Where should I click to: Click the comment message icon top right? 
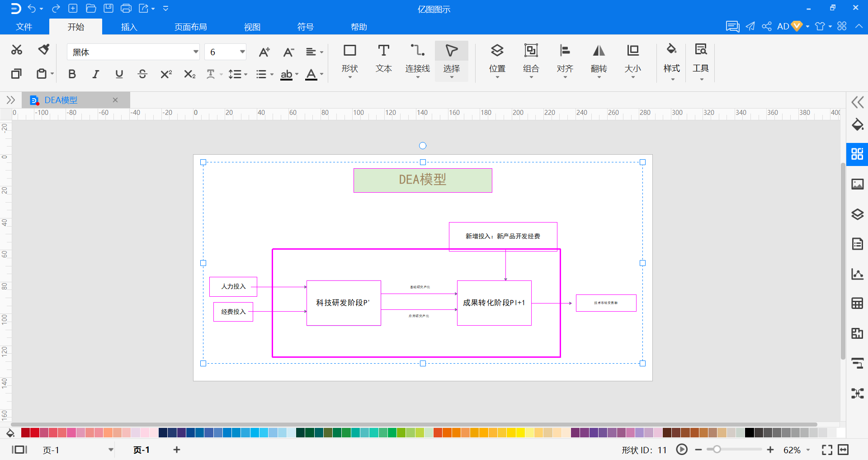[732, 26]
